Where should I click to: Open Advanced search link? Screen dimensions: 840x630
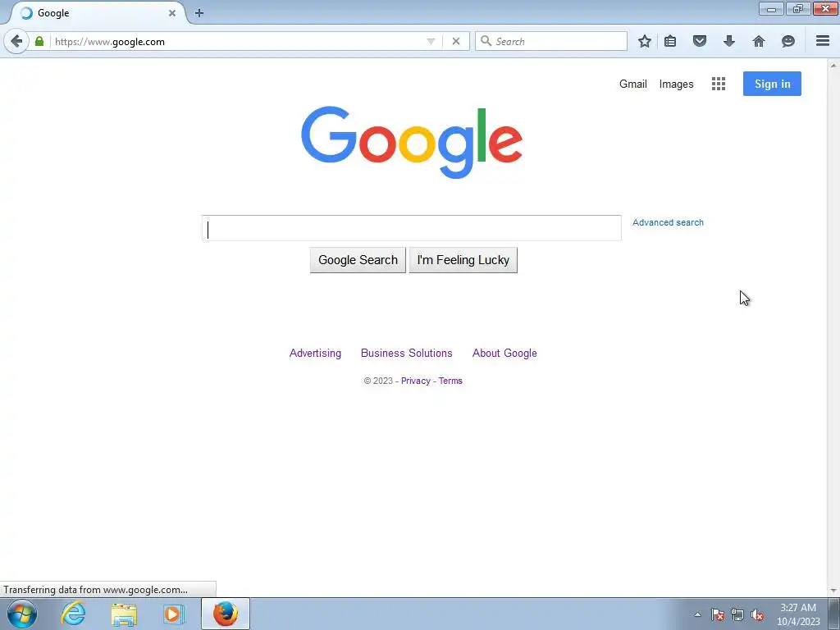(x=668, y=222)
